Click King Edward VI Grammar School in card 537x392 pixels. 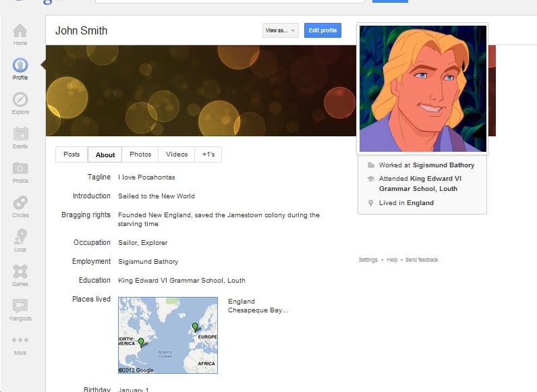point(420,184)
